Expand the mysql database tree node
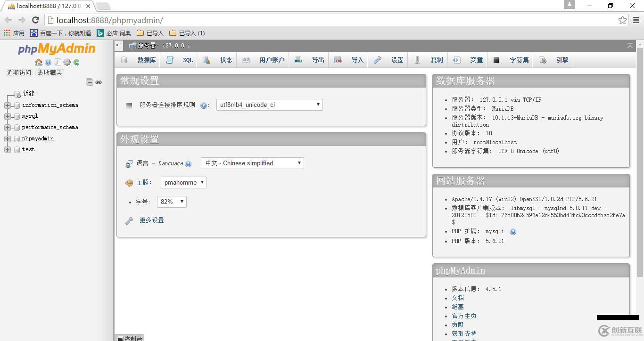Viewport: 644px width, 341px height. (x=7, y=116)
